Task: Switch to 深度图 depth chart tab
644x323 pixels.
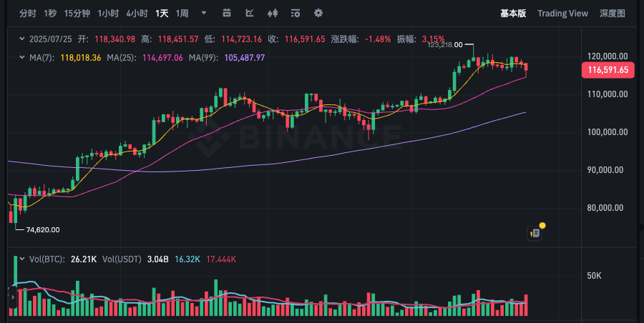Action: click(x=613, y=13)
